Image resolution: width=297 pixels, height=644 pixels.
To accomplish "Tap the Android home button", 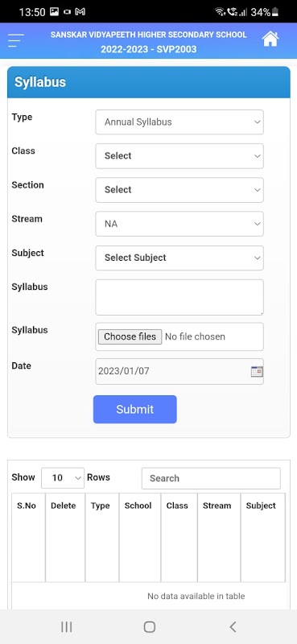I will click(x=150, y=627).
